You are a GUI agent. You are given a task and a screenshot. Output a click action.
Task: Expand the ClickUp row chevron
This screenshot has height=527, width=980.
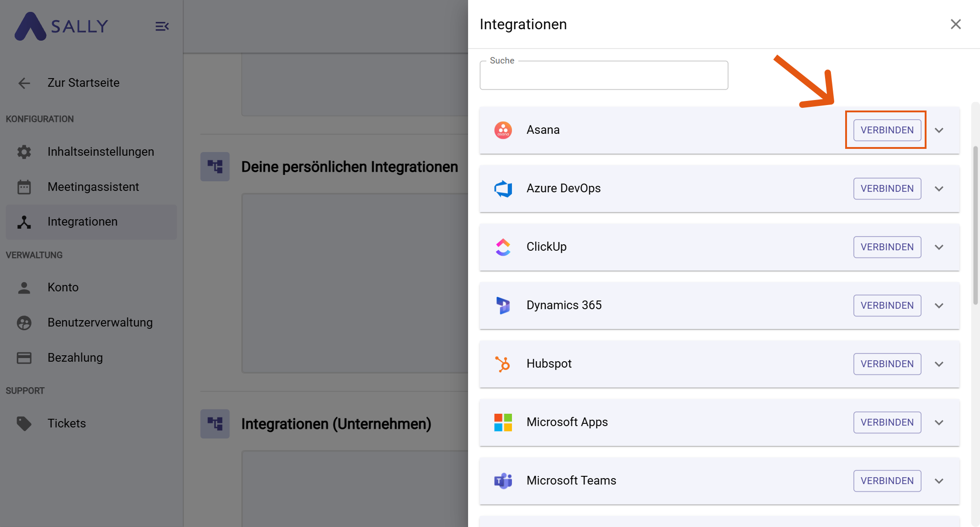(x=939, y=247)
